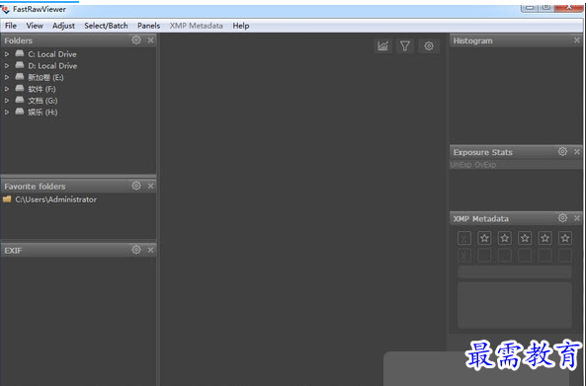This screenshot has width=588, height=386.
Task: Expand the 软件 (F:) drive node
Action: tap(7, 89)
